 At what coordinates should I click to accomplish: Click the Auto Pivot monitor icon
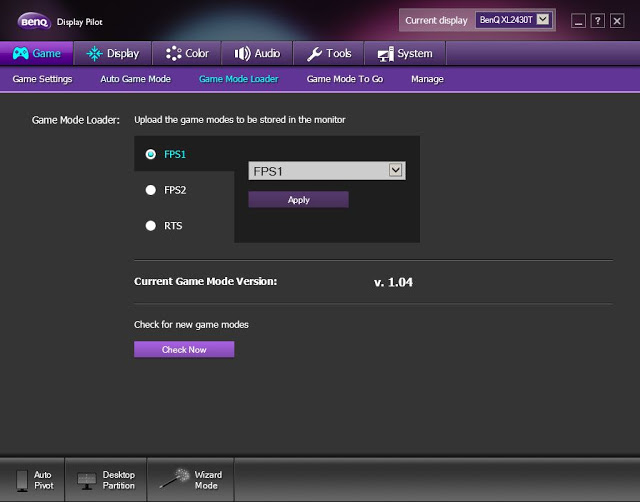tap(22, 480)
